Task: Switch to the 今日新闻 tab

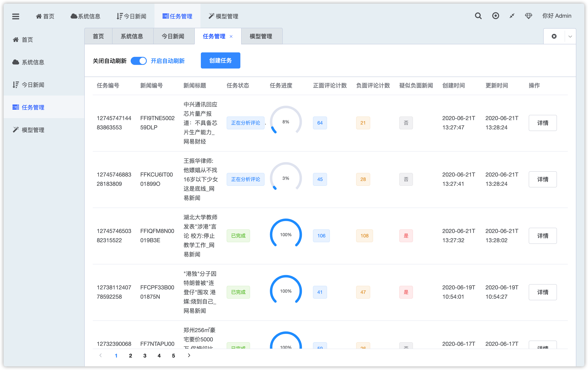Action: click(173, 36)
